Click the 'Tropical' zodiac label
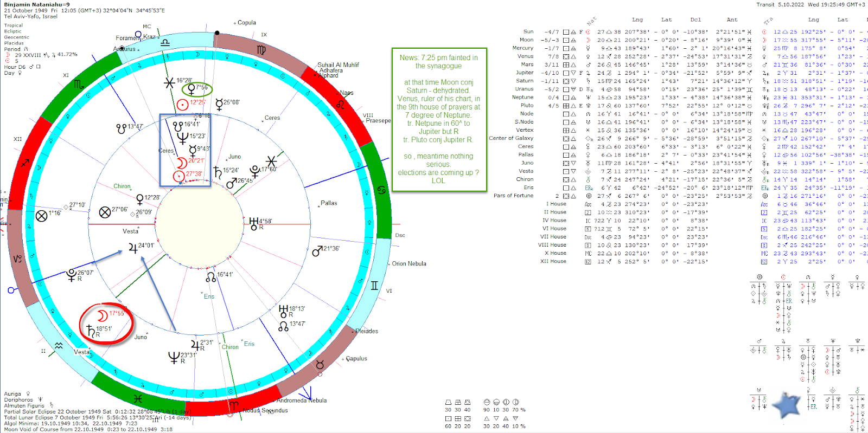The width and height of the screenshot is (868, 433). (14, 25)
